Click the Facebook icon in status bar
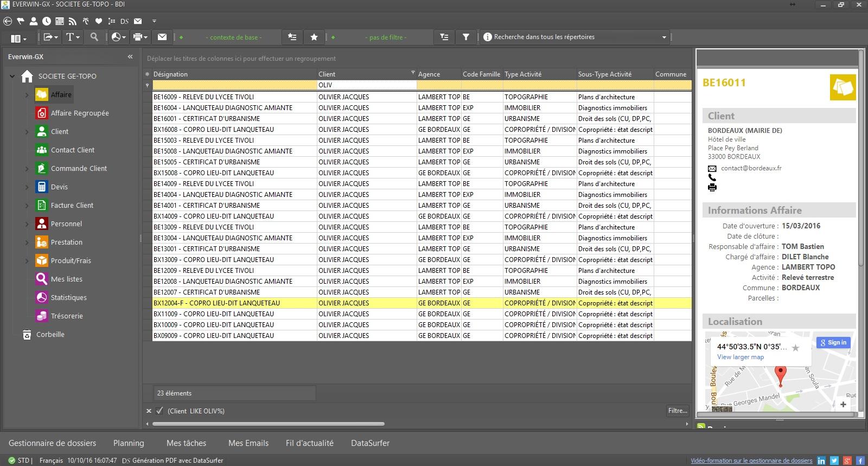This screenshot has width=868, height=466. point(860,461)
